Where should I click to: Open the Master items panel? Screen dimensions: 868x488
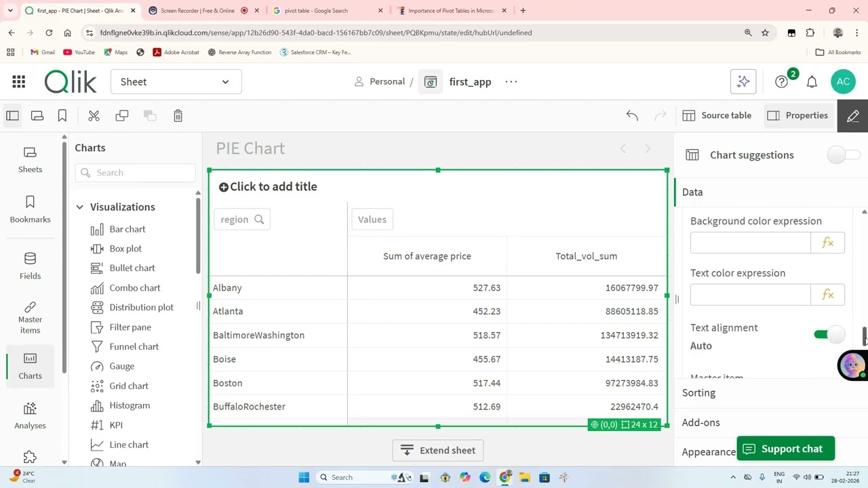click(x=30, y=318)
